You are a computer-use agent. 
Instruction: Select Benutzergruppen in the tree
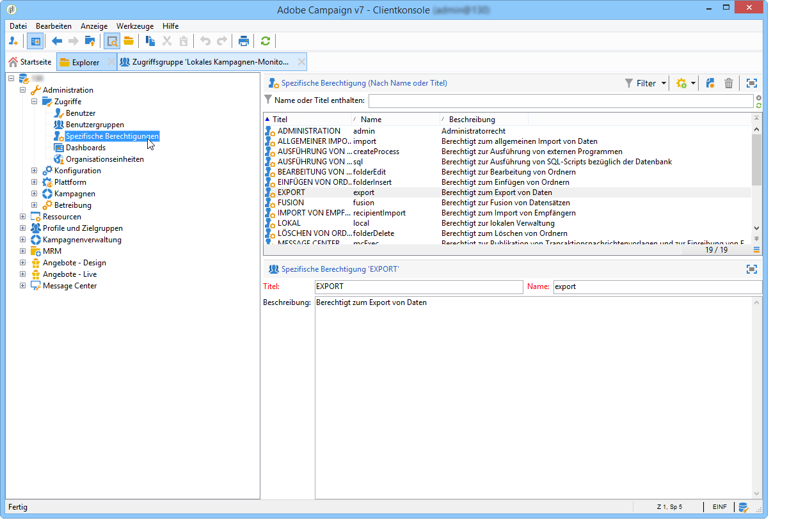[x=95, y=125]
